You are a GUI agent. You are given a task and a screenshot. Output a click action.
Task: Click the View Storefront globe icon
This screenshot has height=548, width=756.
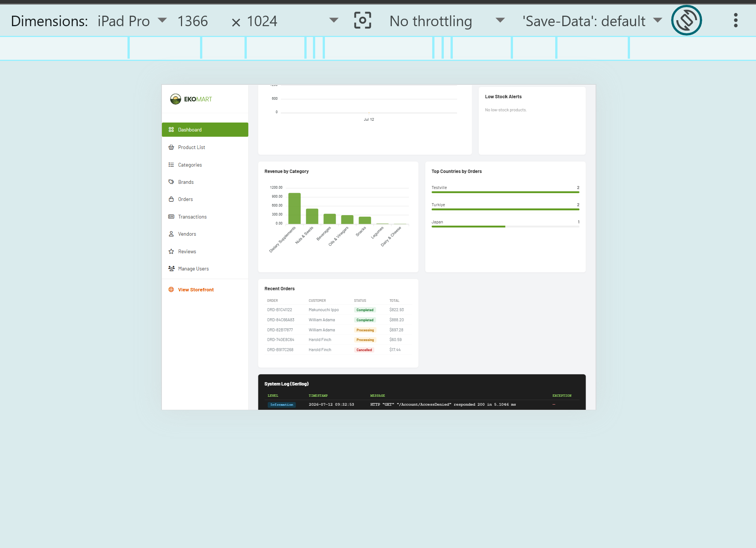coord(171,290)
